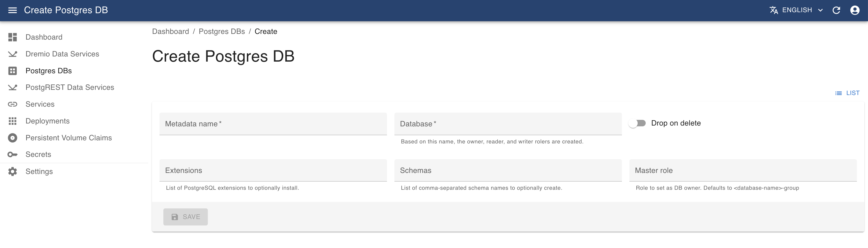Click the LIST button
Screen dimensions: 868x248
(x=847, y=93)
